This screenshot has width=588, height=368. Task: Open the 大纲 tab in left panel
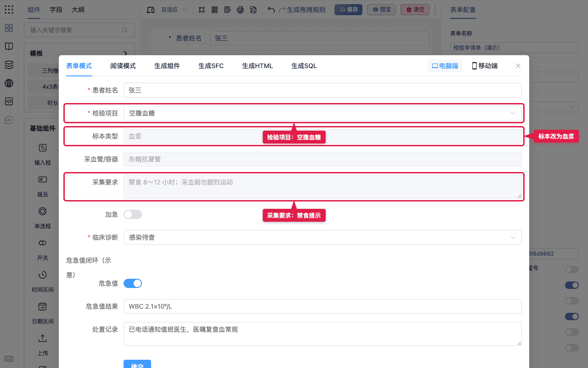tap(78, 10)
